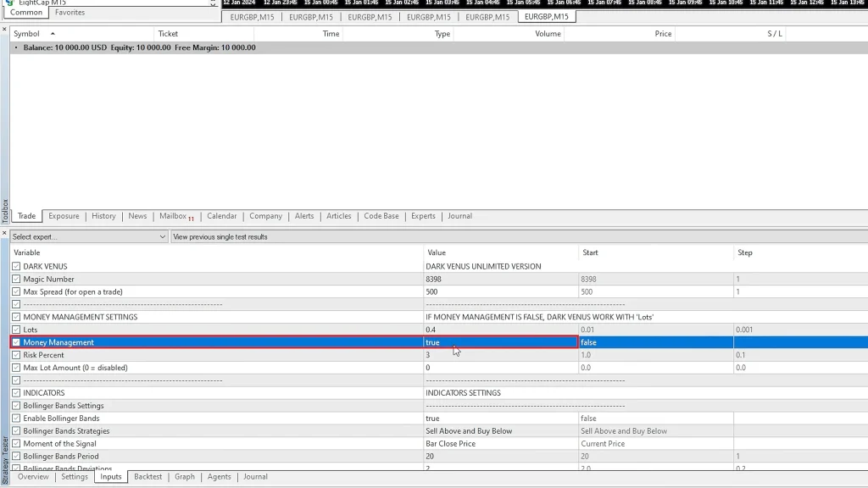Close the Strategy Tester panel
This screenshot has height=488, width=868.
[x=4, y=233]
